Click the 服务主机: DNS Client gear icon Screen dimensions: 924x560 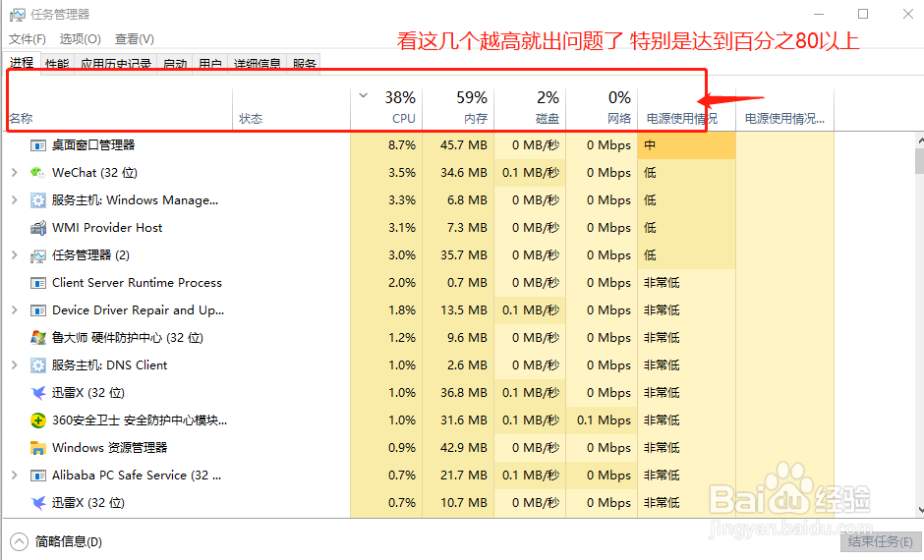38,365
